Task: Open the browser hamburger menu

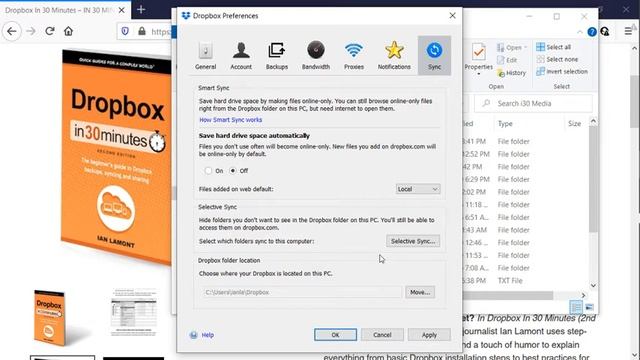Action: tap(628, 31)
